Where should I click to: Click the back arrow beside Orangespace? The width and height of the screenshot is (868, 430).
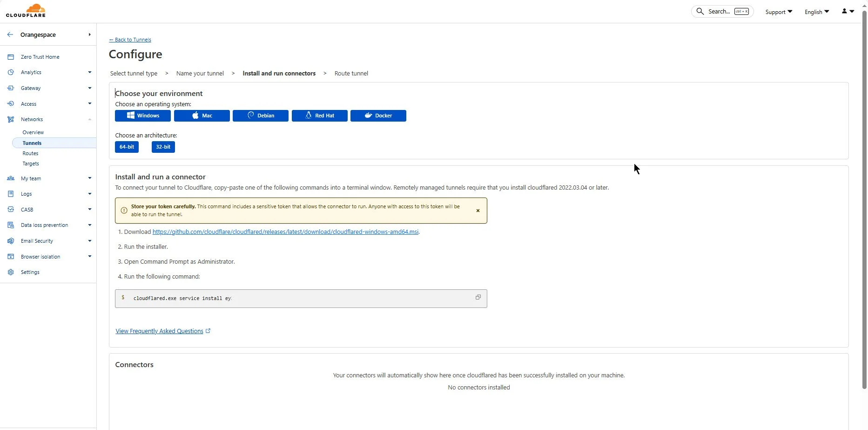[x=10, y=34]
